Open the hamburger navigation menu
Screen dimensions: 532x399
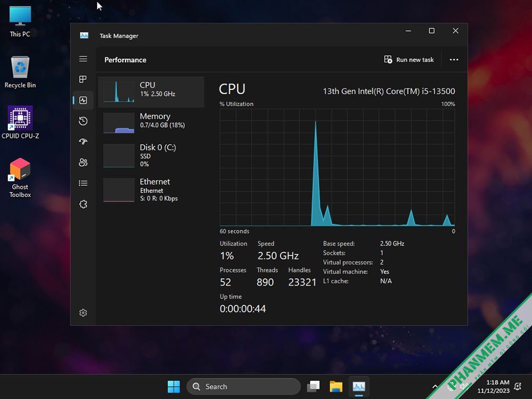[x=83, y=59]
